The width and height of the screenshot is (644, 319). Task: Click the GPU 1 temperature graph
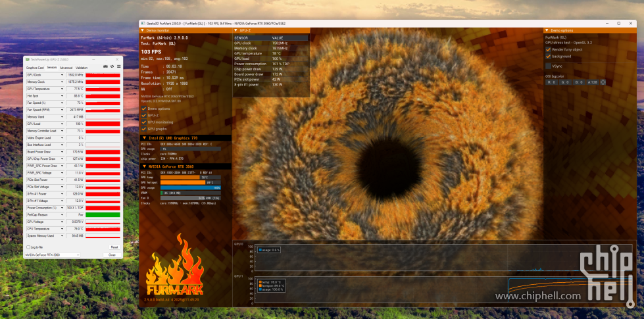coord(443,289)
